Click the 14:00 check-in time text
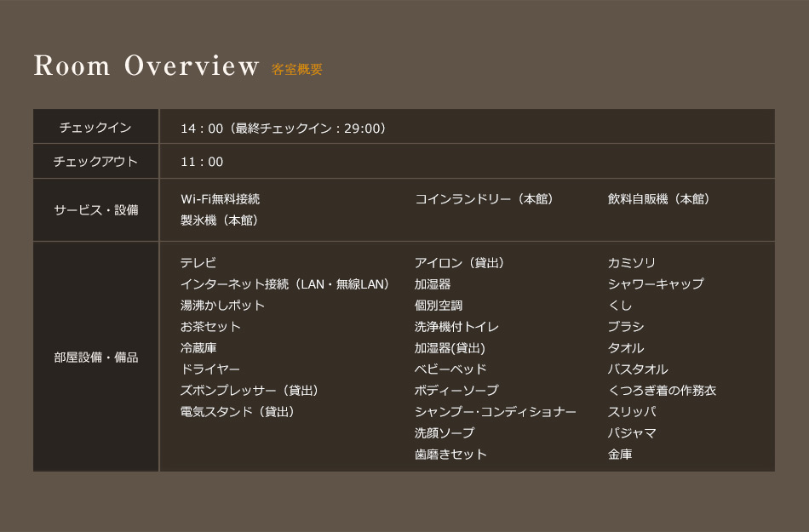Image resolution: width=809 pixels, height=532 pixels. [x=284, y=129]
